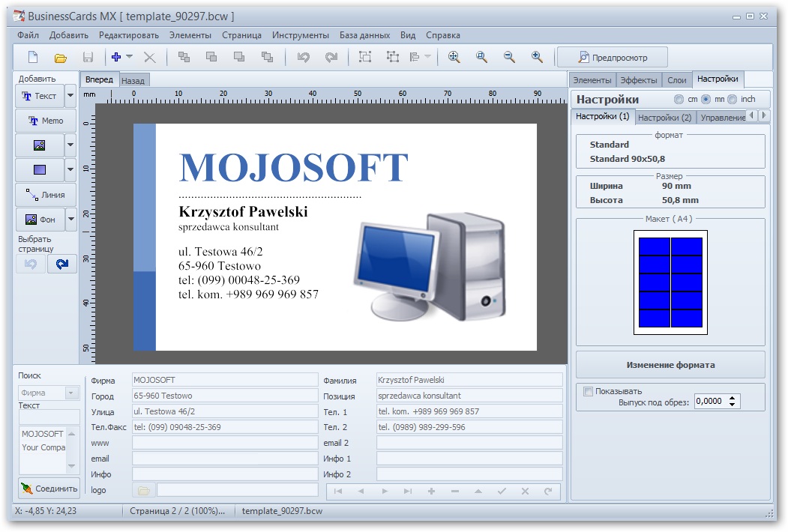Viewport: 788px width, 532px height.
Task: Click the Изменение формата button
Action: point(670,365)
